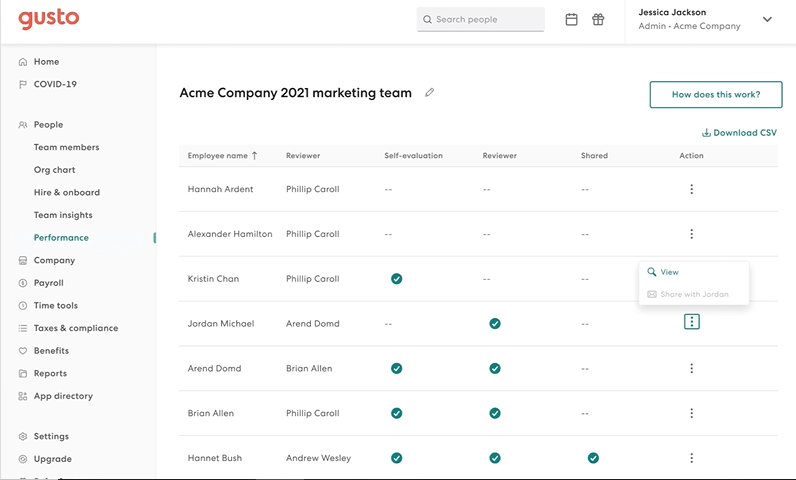Viewport: 796px width, 480px height.
Task: Click the search magnifier icon
Action: click(x=427, y=19)
